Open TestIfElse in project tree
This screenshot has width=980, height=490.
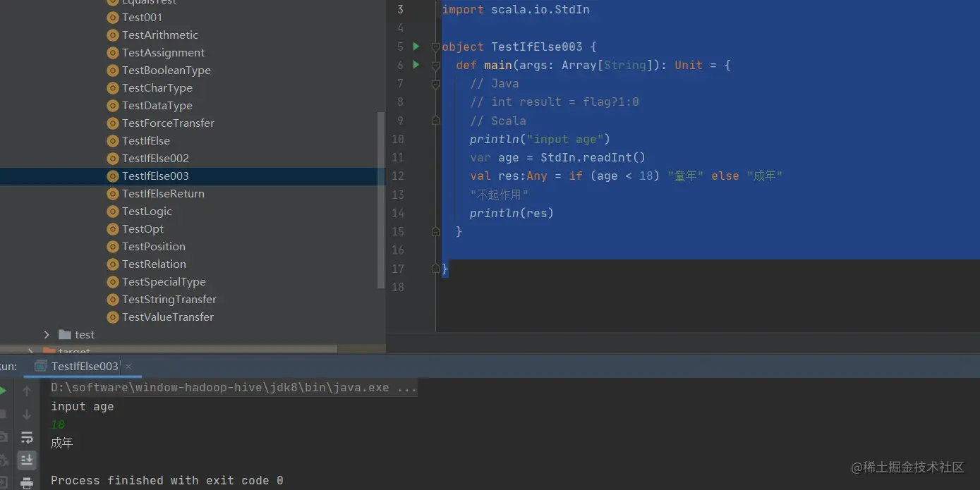coord(146,141)
